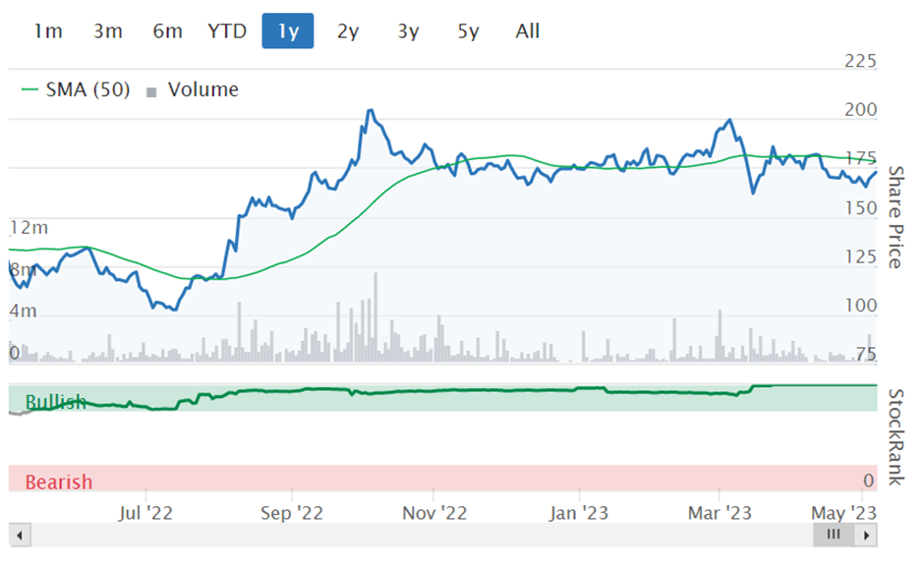Click the Nov '22 date label
This screenshot has height=568, width=924.
coord(434,513)
